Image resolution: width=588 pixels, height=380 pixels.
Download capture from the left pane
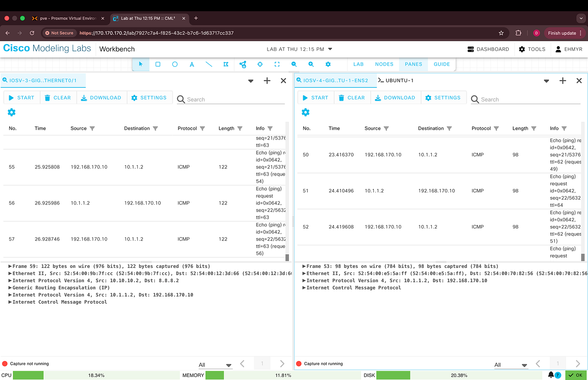pos(101,97)
